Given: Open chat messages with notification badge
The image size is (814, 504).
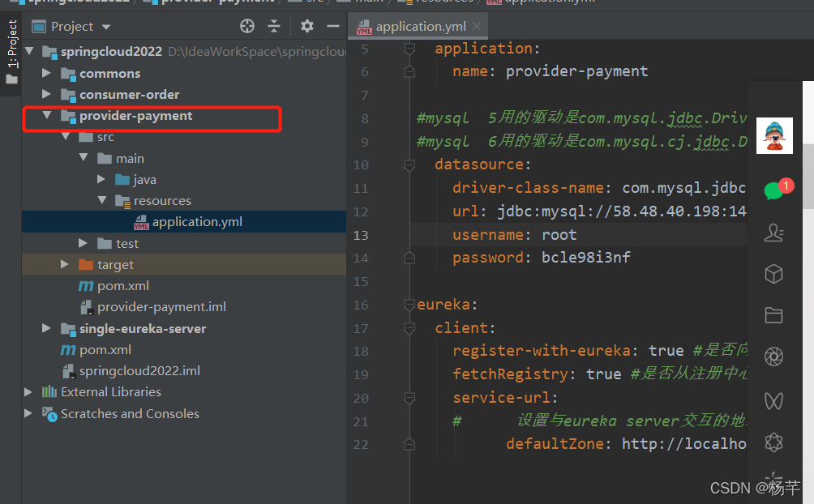Looking at the screenshot, I should click(x=774, y=190).
